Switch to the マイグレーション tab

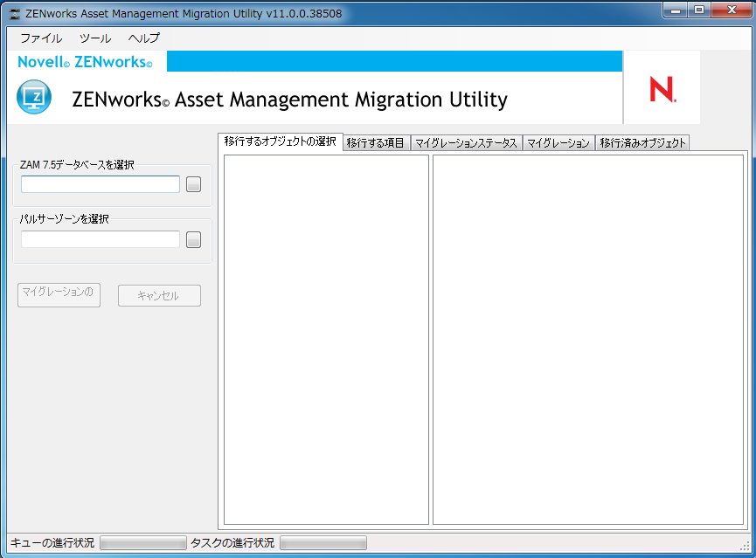558,142
